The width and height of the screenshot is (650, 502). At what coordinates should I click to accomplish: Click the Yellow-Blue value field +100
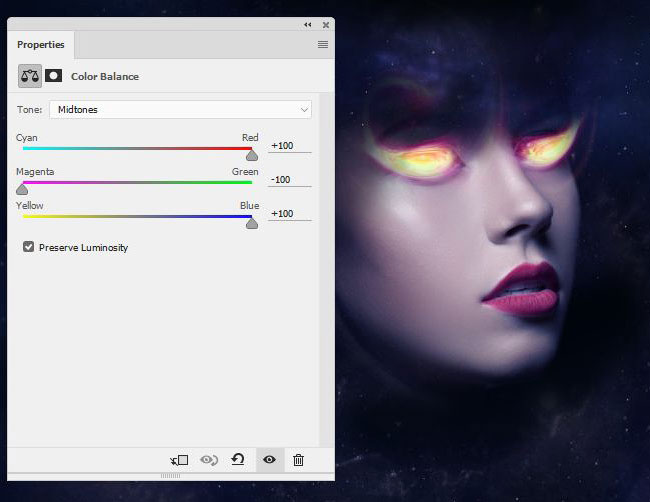[x=289, y=213]
